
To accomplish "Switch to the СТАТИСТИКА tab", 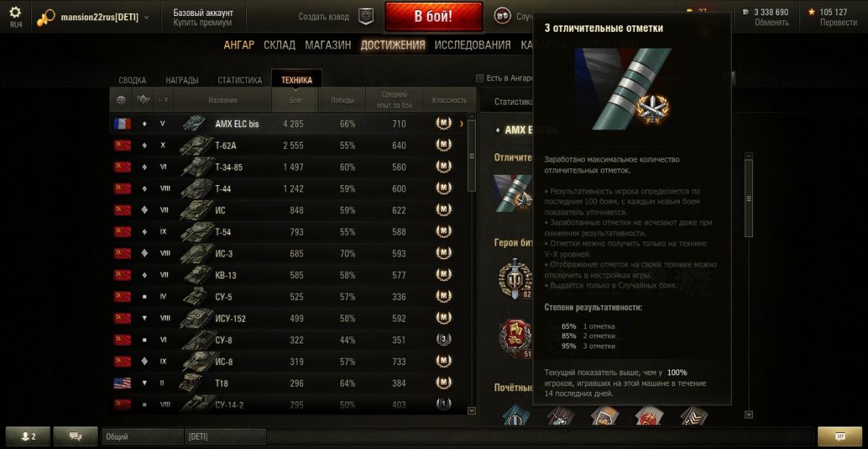I will 239,80.
